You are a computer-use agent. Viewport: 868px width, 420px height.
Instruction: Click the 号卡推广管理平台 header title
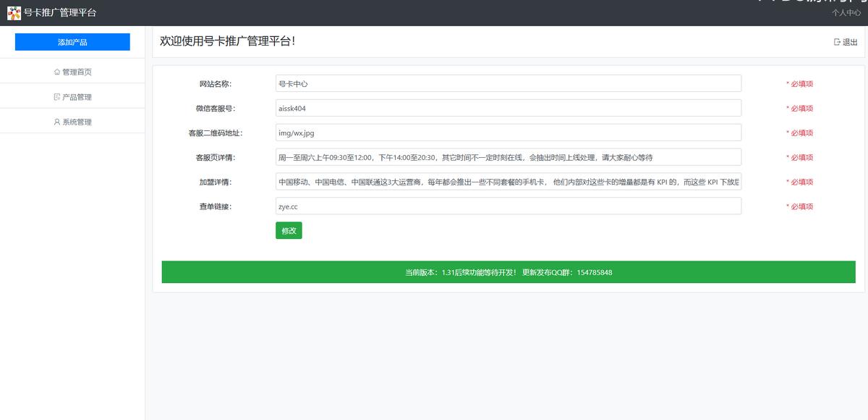pyautogui.click(x=60, y=13)
